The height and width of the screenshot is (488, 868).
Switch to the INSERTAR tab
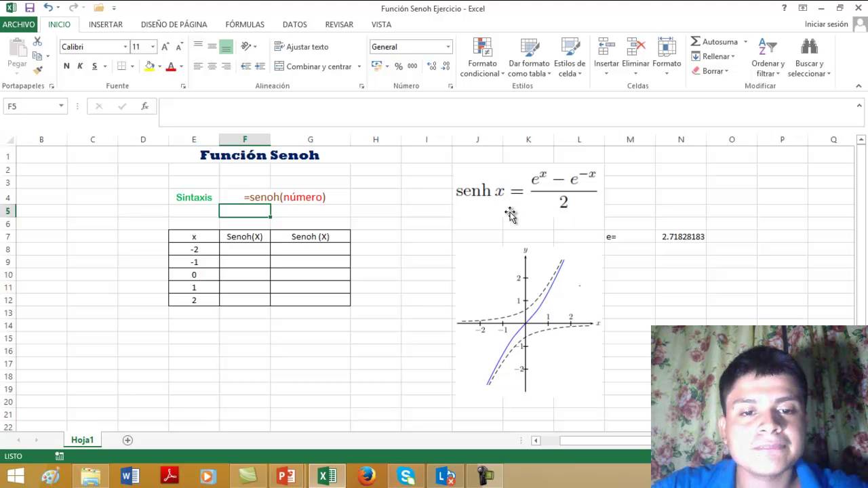coord(106,24)
